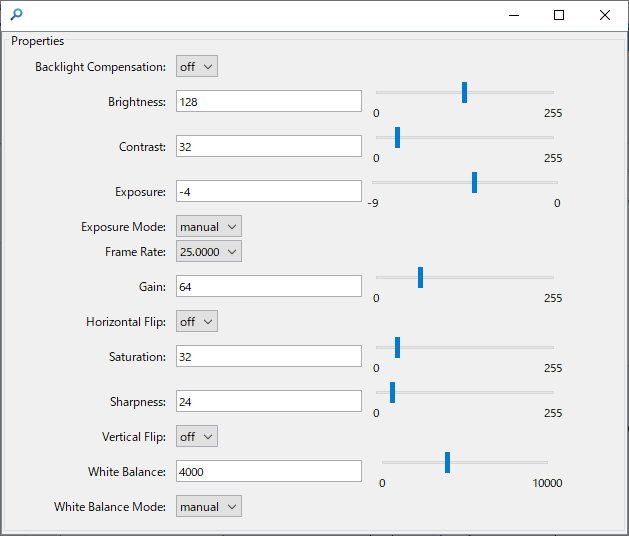Open the Horizontal Flip dropdown
This screenshot has width=629, height=536.
[197, 321]
